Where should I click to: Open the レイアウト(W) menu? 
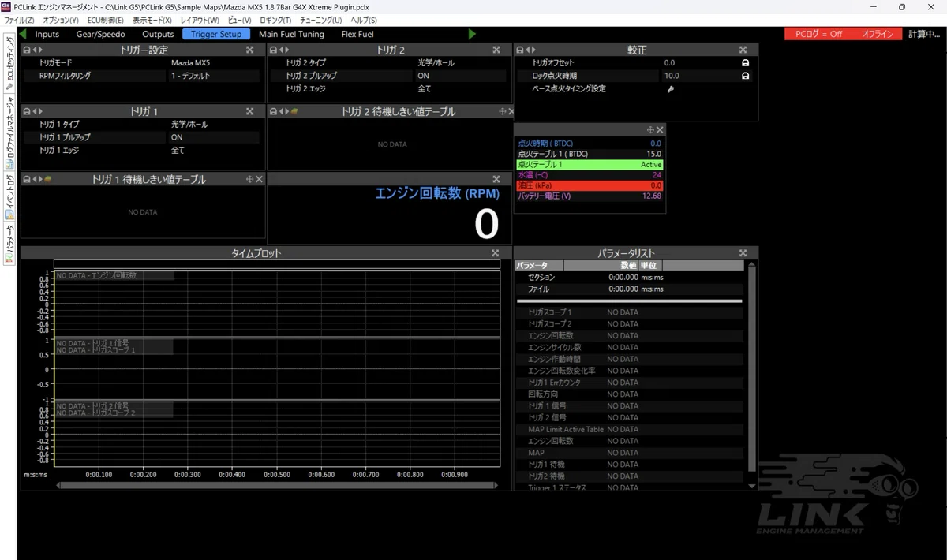point(200,20)
